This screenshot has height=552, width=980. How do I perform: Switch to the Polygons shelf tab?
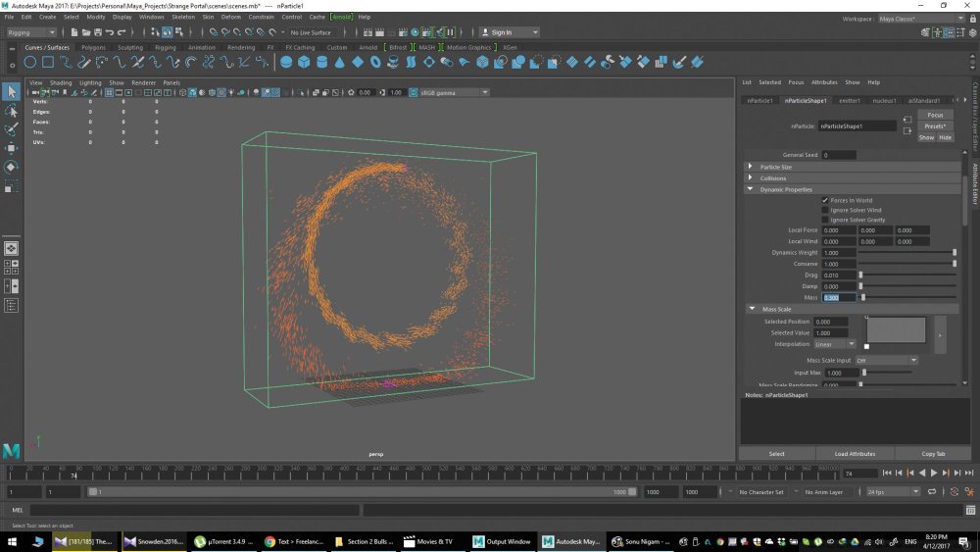coord(93,47)
